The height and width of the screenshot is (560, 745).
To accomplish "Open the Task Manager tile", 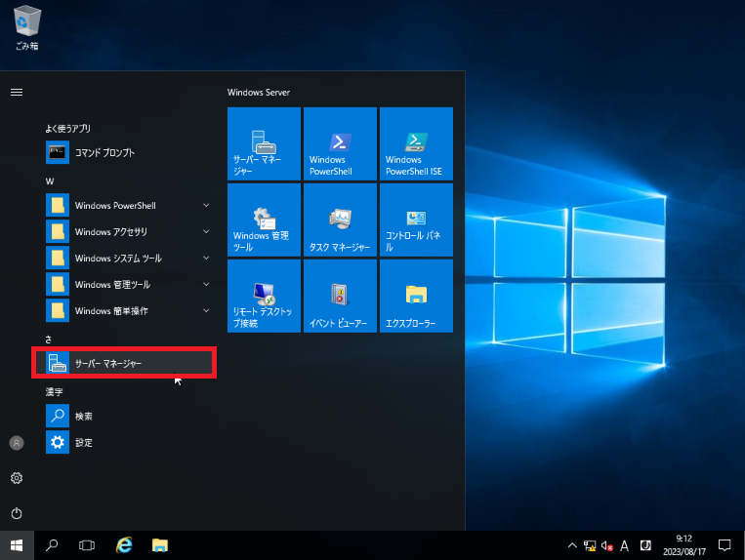I will (340, 220).
